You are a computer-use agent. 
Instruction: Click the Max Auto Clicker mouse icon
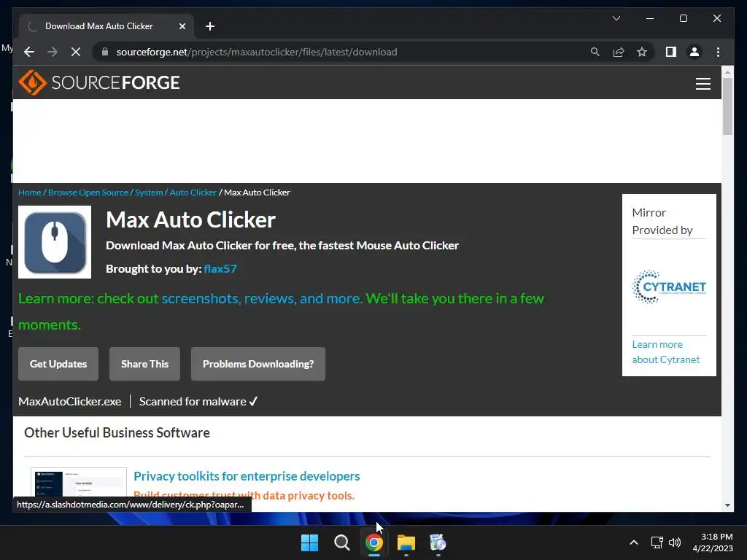pos(55,242)
